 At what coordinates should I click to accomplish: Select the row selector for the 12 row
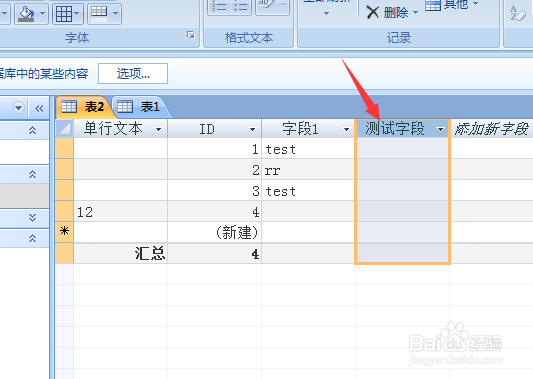coord(64,211)
